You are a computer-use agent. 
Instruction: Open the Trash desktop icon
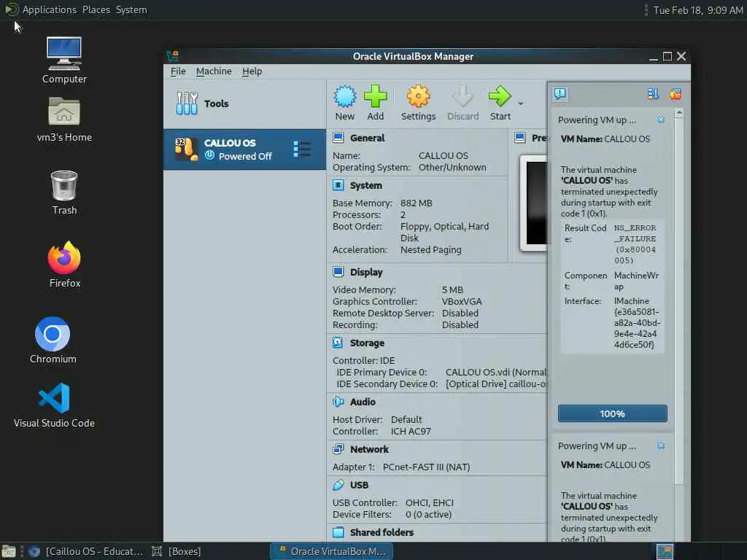click(64, 192)
